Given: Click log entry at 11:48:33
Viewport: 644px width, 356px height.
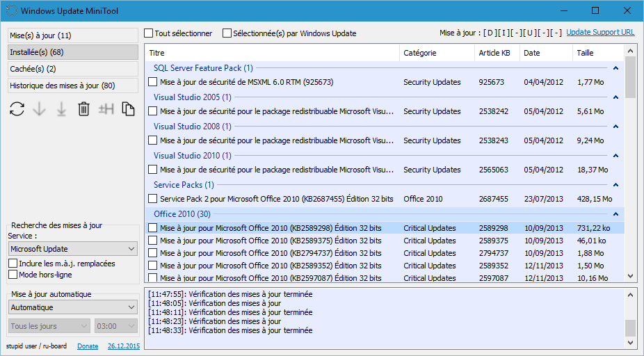Looking at the screenshot, I should [230, 330].
